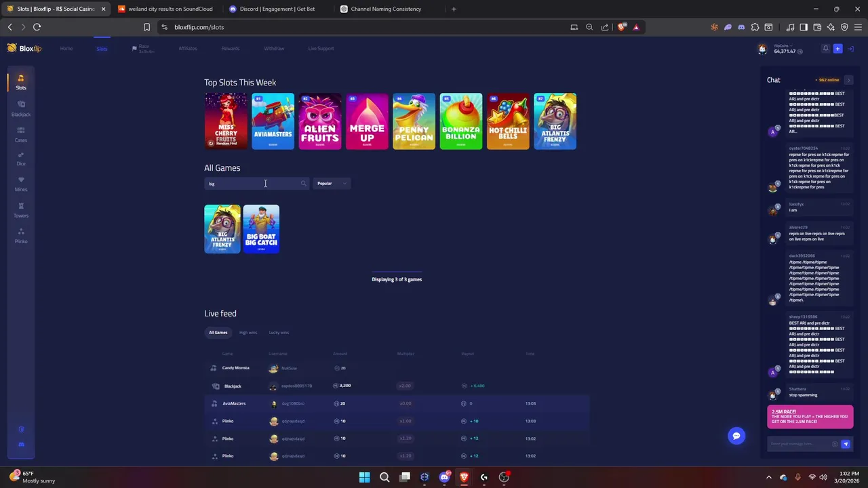Select the High wins live feed tab
This screenshot has height=488, width=868.
(248, 333)
